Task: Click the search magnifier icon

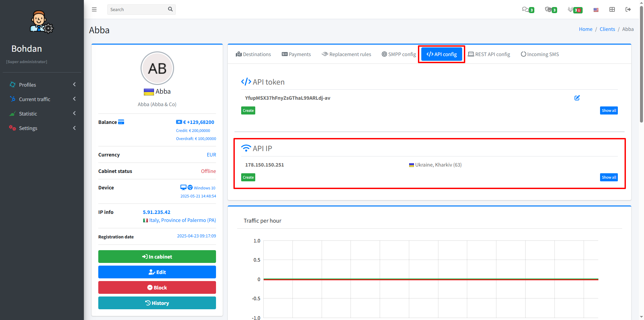Action: pyautogui.click(x=170, y=9)
